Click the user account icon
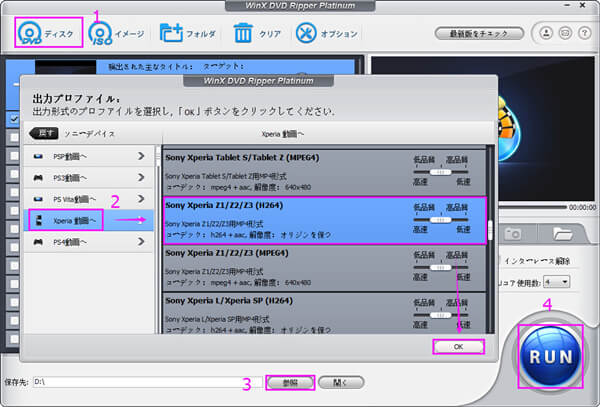 point(546,33)
